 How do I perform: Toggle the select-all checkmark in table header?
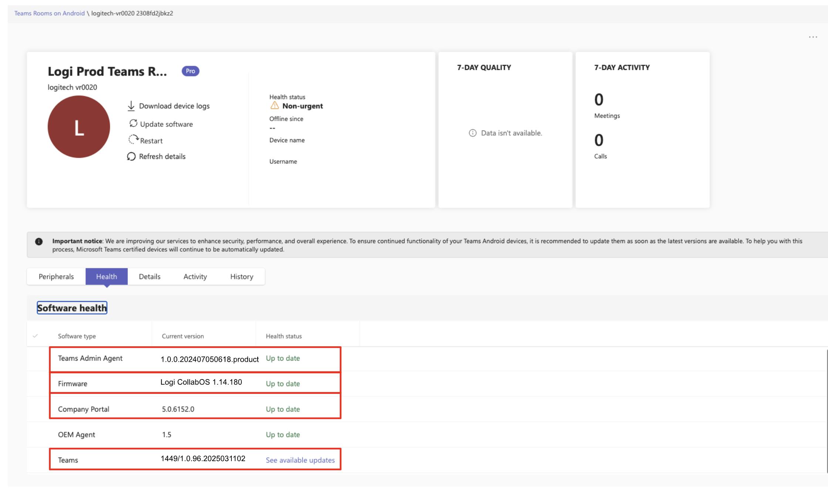(35, 336)
